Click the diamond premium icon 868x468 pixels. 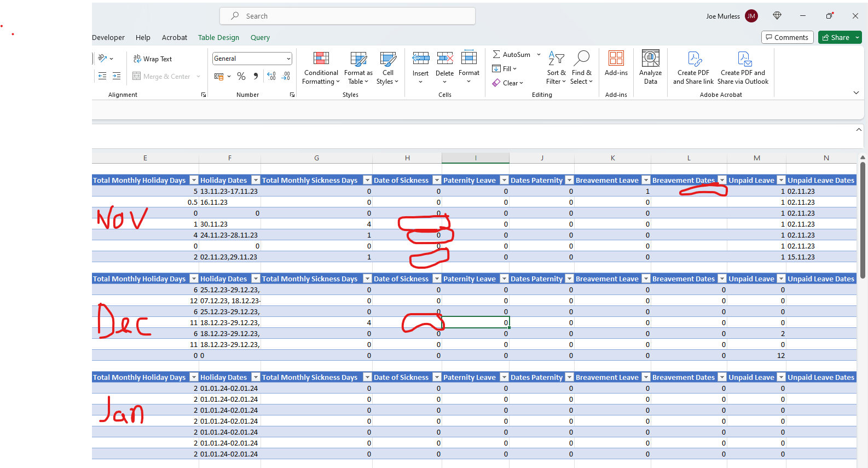tap(777, 15)
